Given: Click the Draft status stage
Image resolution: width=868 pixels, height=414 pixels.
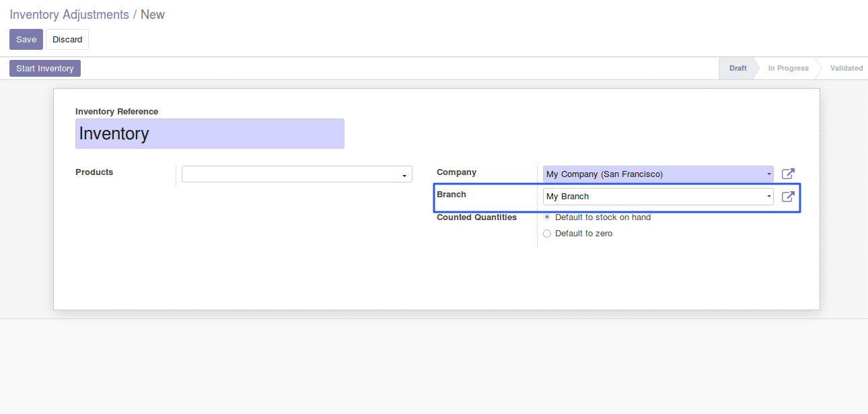Looking at the screenshot, I should [x=737, y=68].
